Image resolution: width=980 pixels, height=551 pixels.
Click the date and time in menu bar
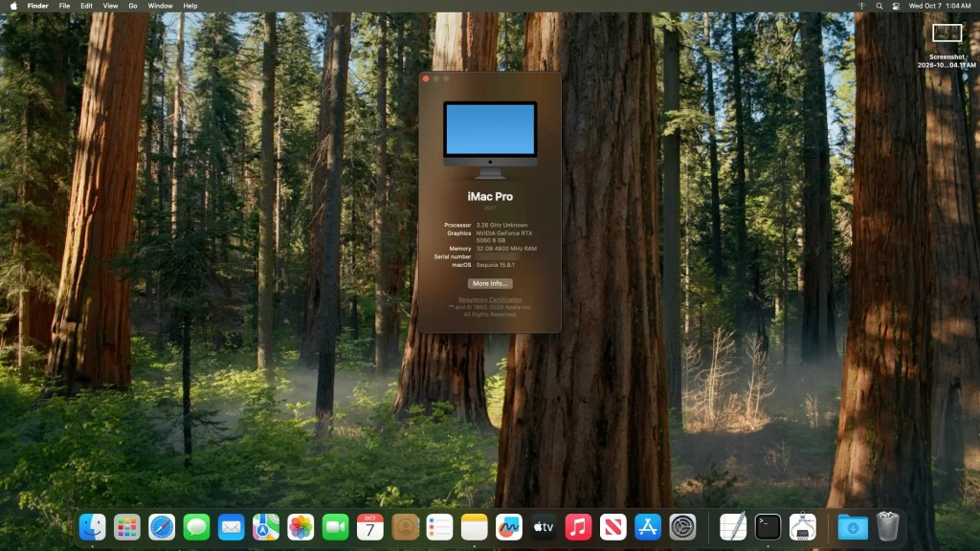tap(940, 6)
